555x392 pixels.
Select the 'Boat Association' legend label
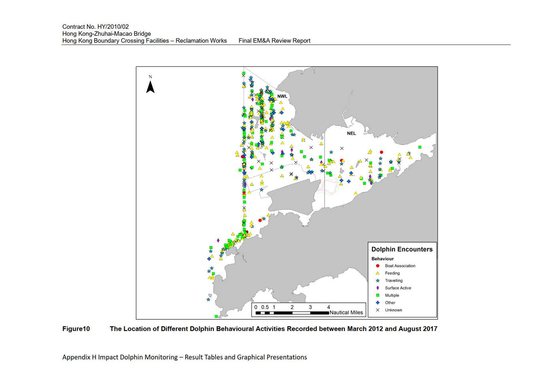[400, 266]
